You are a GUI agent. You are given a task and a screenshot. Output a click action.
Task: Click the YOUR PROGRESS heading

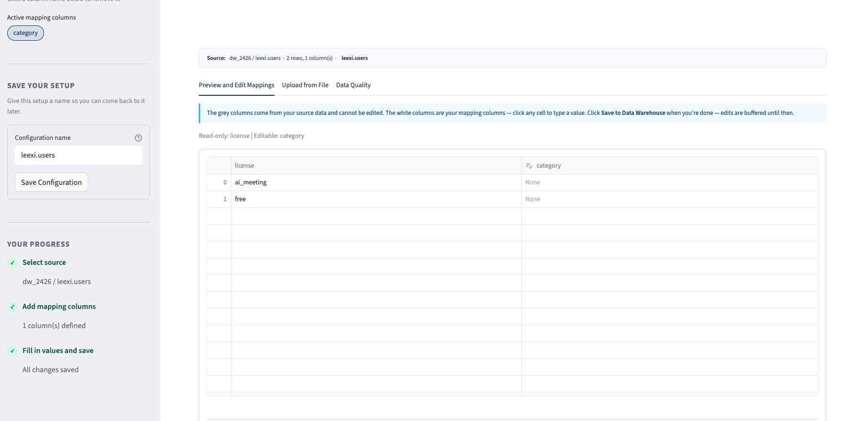click(38, 244)
